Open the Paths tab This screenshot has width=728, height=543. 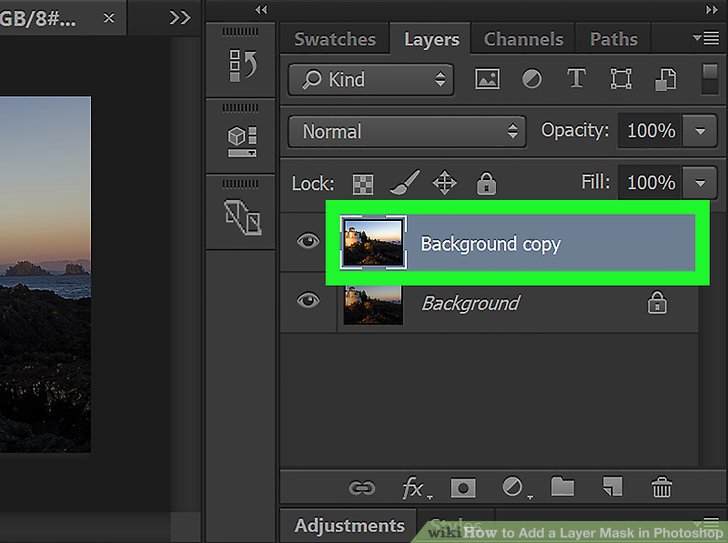coord(613,40)
